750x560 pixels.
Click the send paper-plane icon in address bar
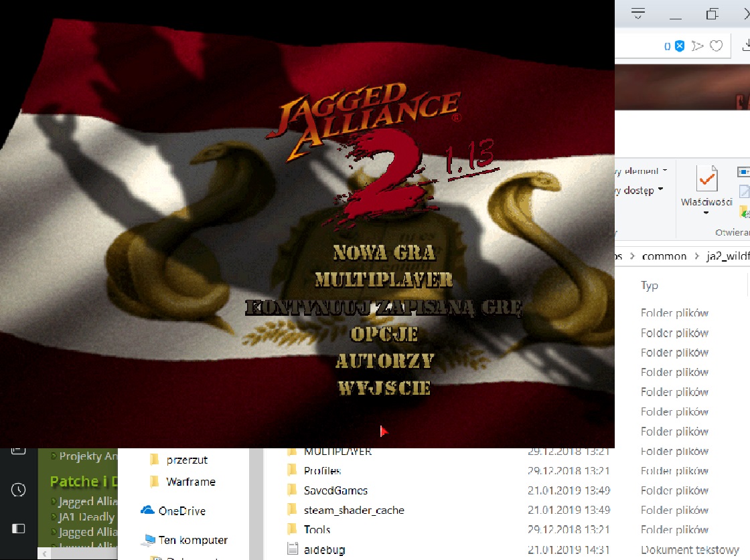(698, 45)
